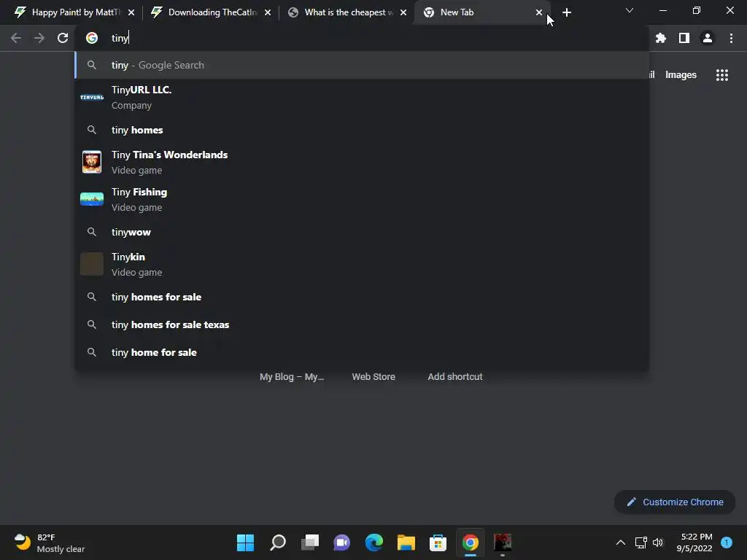The height and width of the screenshot is (560, 747).
Task: Select the tinywow suggestion
Action: click(x=362, y=232)
